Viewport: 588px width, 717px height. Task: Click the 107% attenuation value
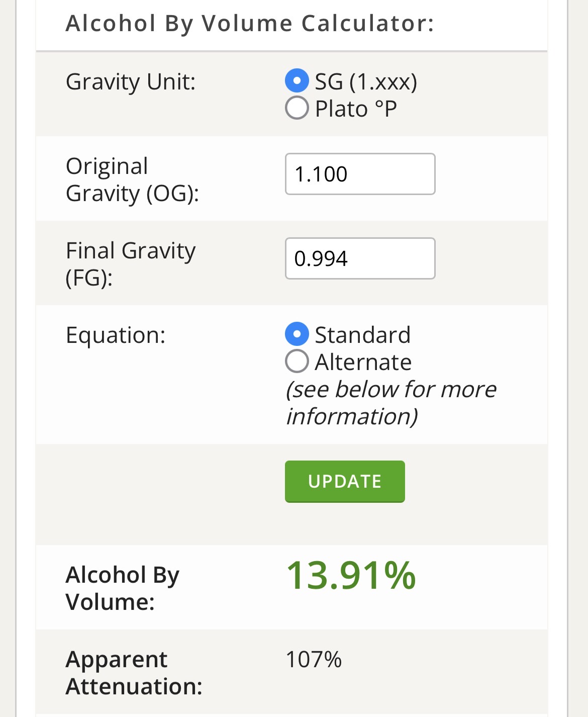tap(314, 659)
